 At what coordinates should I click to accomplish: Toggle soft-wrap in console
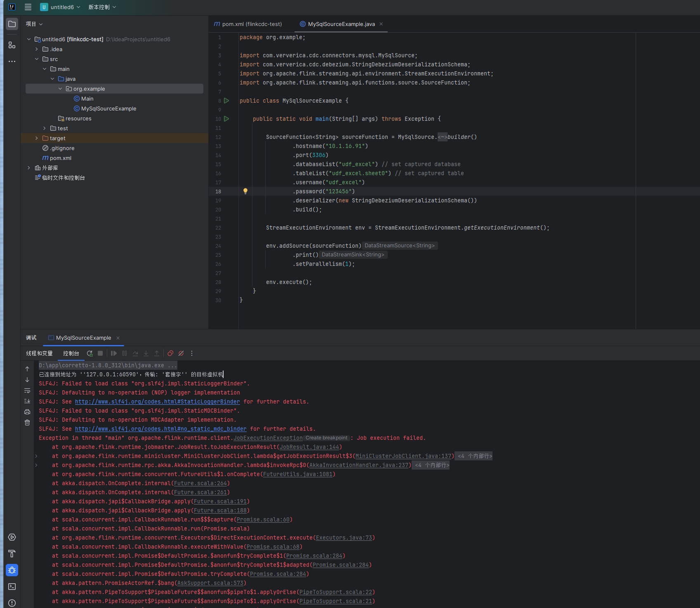pyautogui.click(x=27, y=390)
